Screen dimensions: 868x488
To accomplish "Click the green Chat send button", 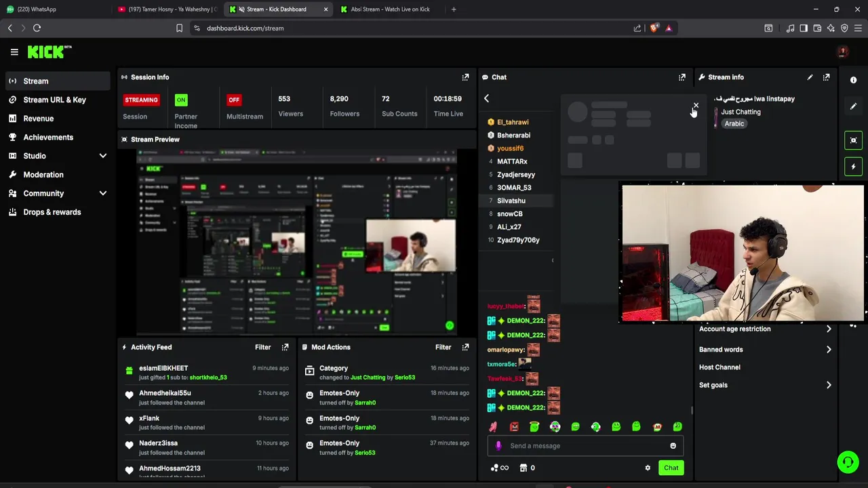I will click(x=671, y=468).
